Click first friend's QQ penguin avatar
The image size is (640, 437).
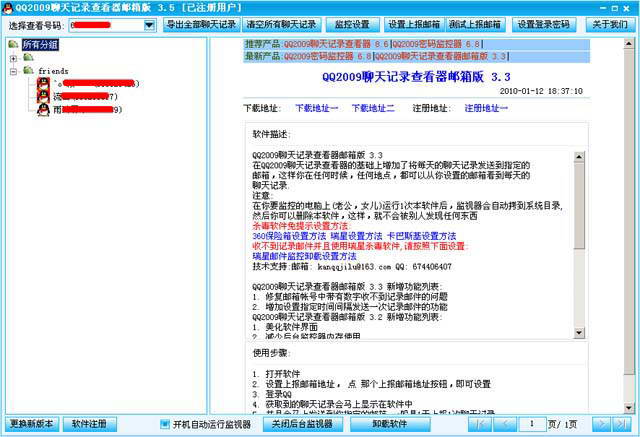(43, 83)
